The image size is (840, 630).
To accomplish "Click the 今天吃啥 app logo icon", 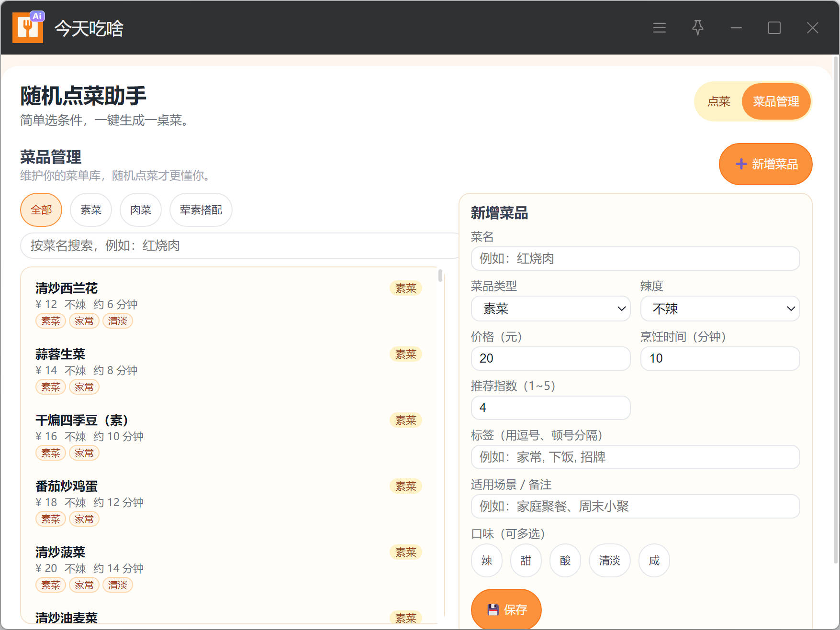I will click(x=28, y=28).
